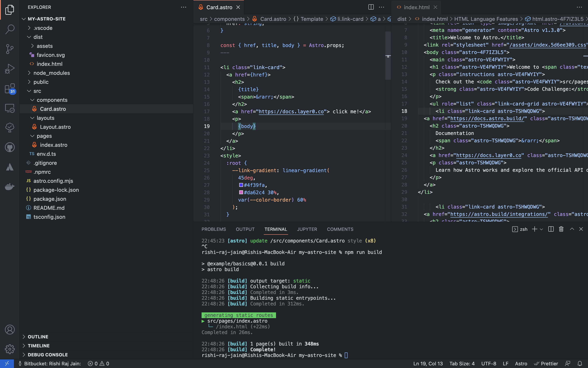Kill the terminal using the trash icon
Image resolution: width=588 pixels, height=368 pixels.
pos(561,229)
